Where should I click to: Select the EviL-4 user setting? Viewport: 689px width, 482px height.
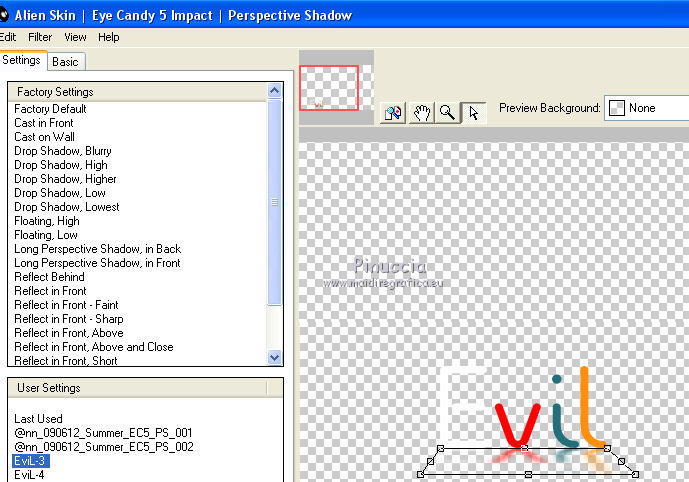tap(29, 475)
